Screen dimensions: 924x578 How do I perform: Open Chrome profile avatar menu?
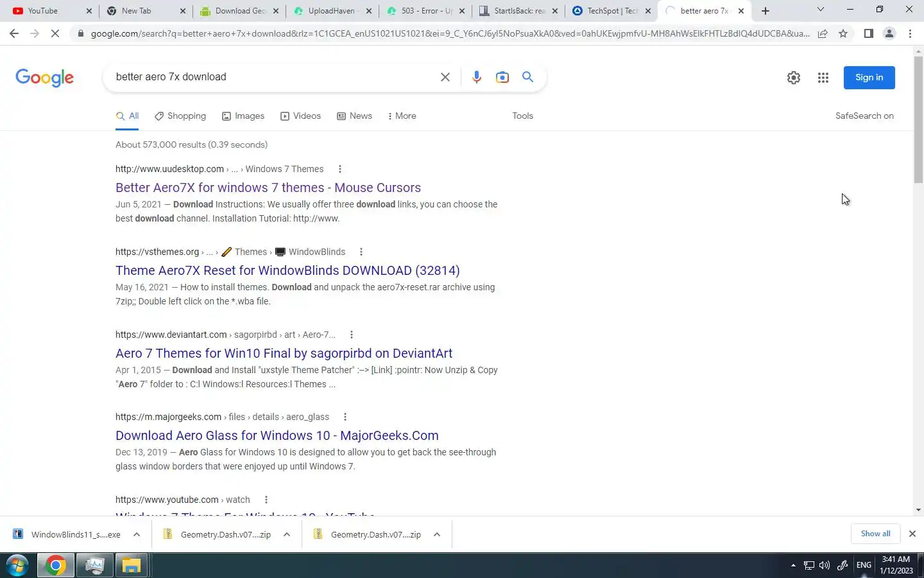click(x=889, y=33)
